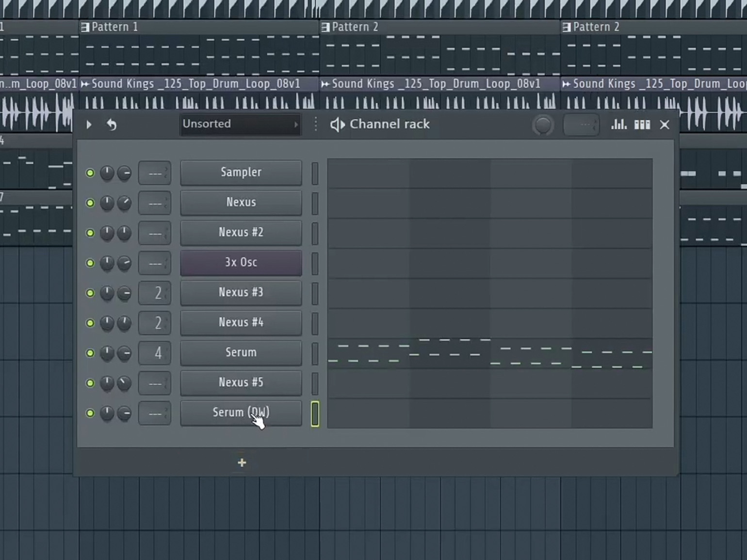Image resolution: width=747 pixels, height=560 pixels.
Task: Open the Nexus #3 channel button
Action: click(x=241, y=293)
